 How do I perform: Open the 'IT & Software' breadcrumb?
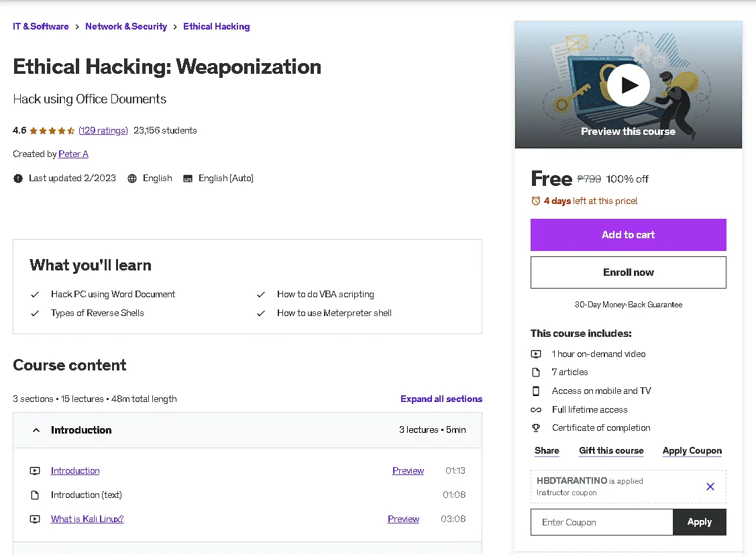pyautogui.click(x=41, y=27)
